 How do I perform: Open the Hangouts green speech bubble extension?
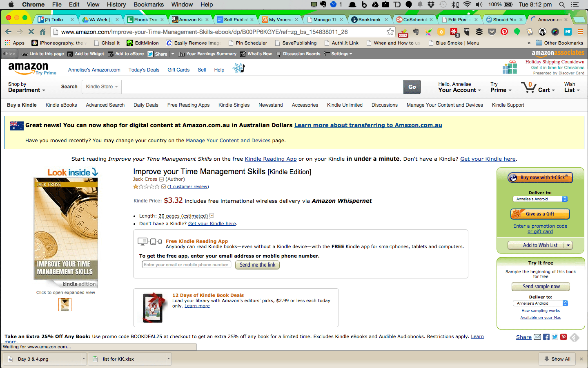517,31
